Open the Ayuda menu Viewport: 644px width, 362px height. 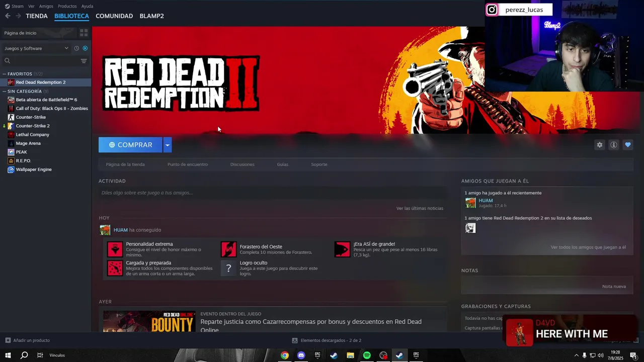(87, 6)
